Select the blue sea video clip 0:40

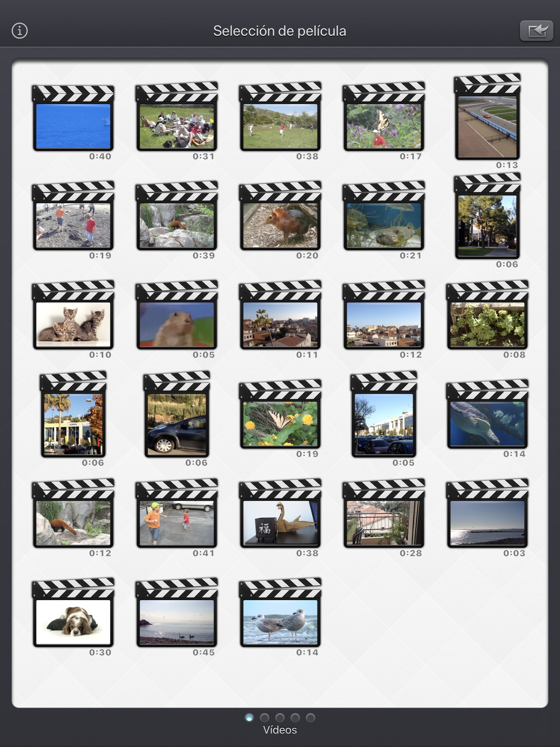pos(73,118)
